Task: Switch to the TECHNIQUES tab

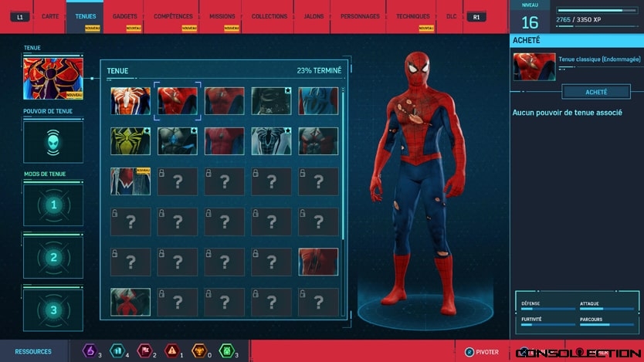Action: click(413, 16)
